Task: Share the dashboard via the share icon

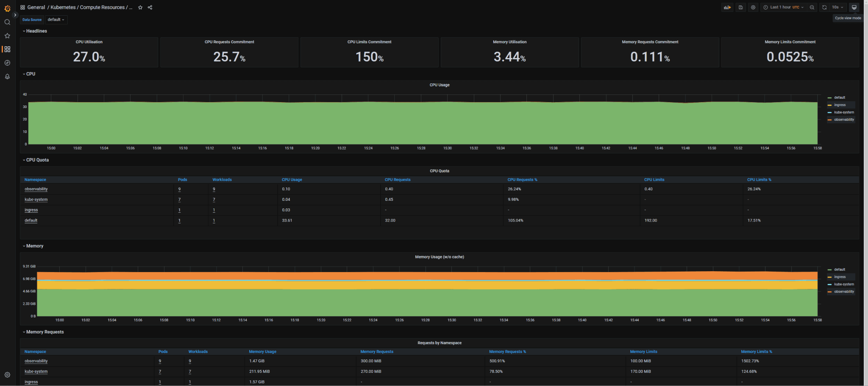Action: 150,7
